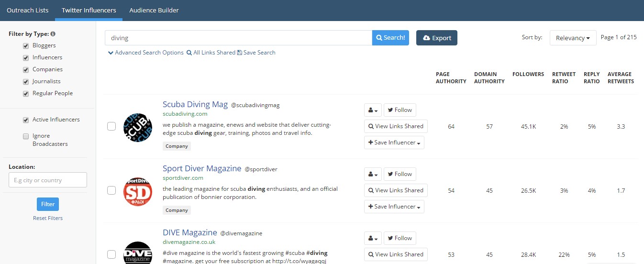Expand Advanced Search Options
The width and height of the screenshot is (644, 264).
(146, 53)
